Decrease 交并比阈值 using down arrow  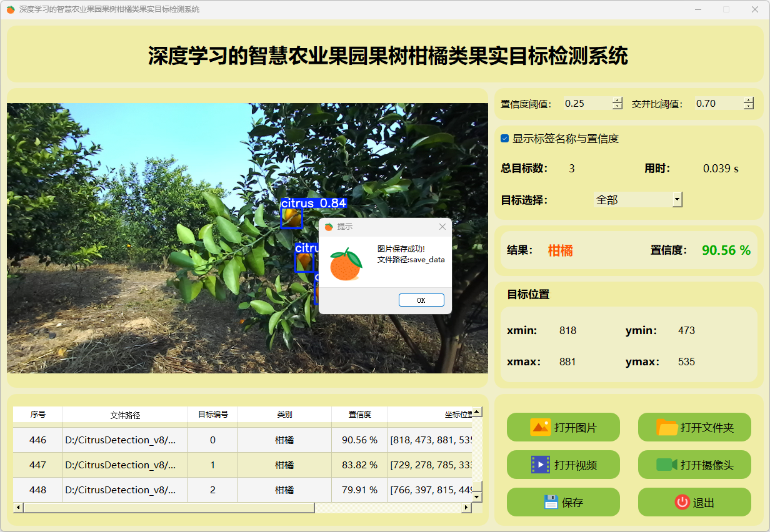749,107
